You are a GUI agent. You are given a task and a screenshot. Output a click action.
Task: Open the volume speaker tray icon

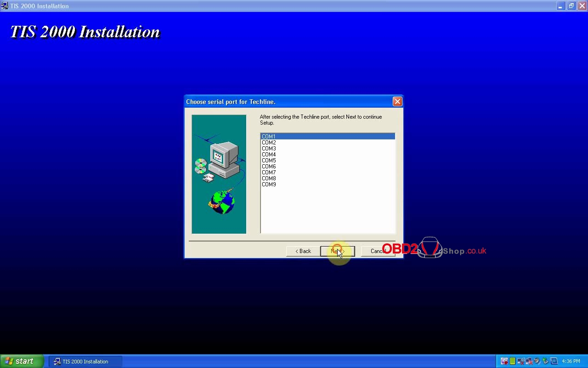click(x=537, y=362)
